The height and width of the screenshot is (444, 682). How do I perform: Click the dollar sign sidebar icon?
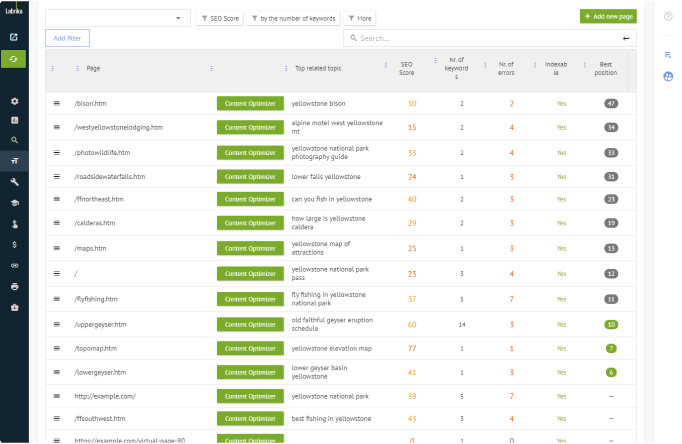pos(14,244)
